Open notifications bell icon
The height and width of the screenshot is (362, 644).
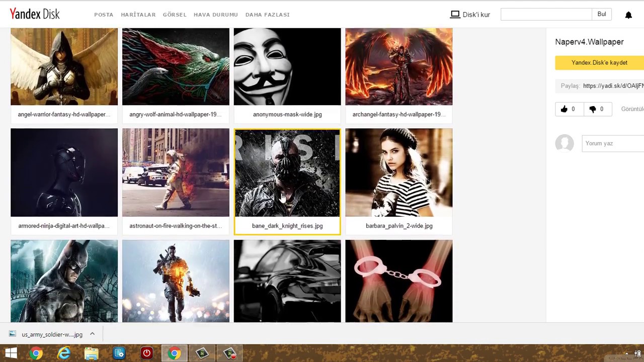click(x=628, y=15)
